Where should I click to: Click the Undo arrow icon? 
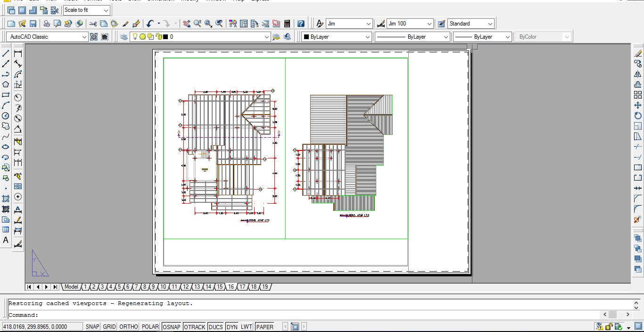point(150,24)
